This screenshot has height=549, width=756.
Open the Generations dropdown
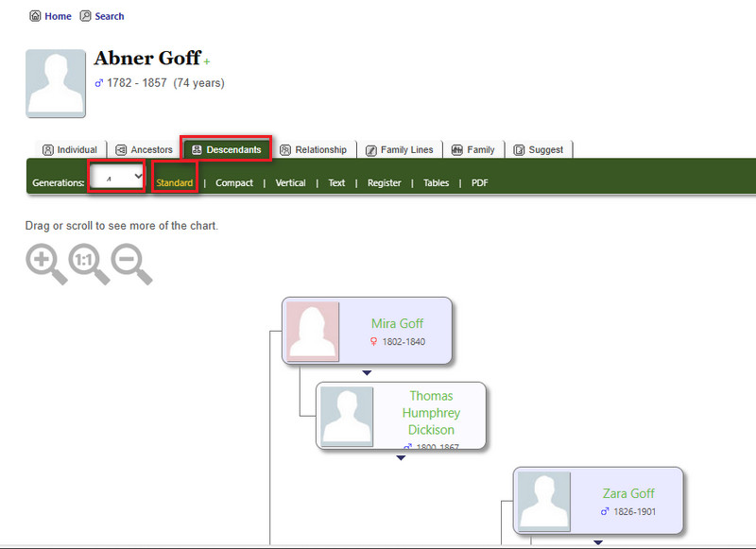(117, 177)
